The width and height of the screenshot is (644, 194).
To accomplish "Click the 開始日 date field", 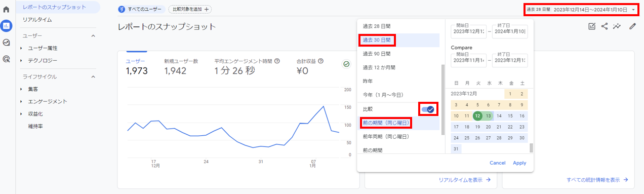I will click(469, 31).
